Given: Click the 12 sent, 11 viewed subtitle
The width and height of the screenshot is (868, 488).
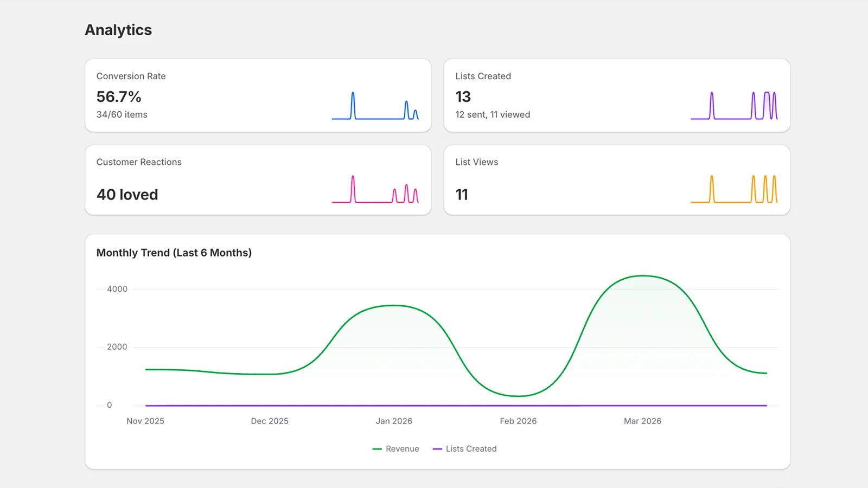Looking at the screenshot, I should coord(492,114).
